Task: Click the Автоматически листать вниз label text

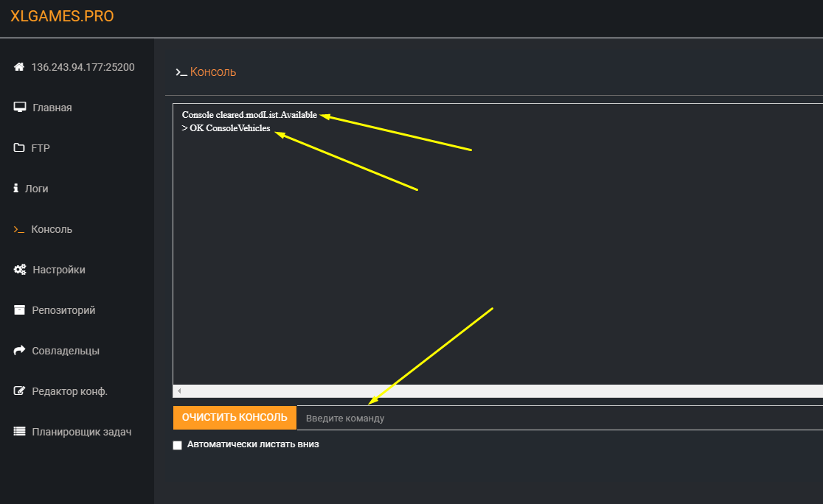Action: pos(253,444)
